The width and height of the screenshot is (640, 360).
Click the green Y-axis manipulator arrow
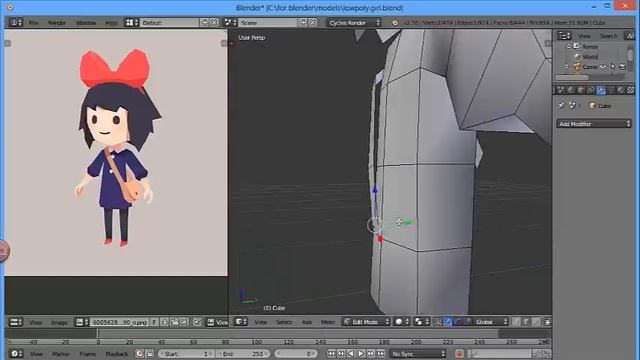coord(408,222)
